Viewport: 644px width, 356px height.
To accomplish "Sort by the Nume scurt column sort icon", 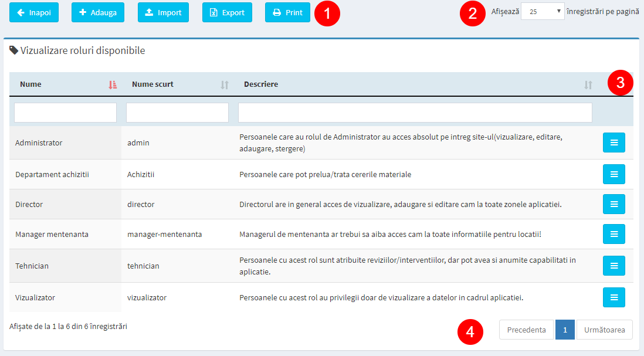I will (224, 84).
